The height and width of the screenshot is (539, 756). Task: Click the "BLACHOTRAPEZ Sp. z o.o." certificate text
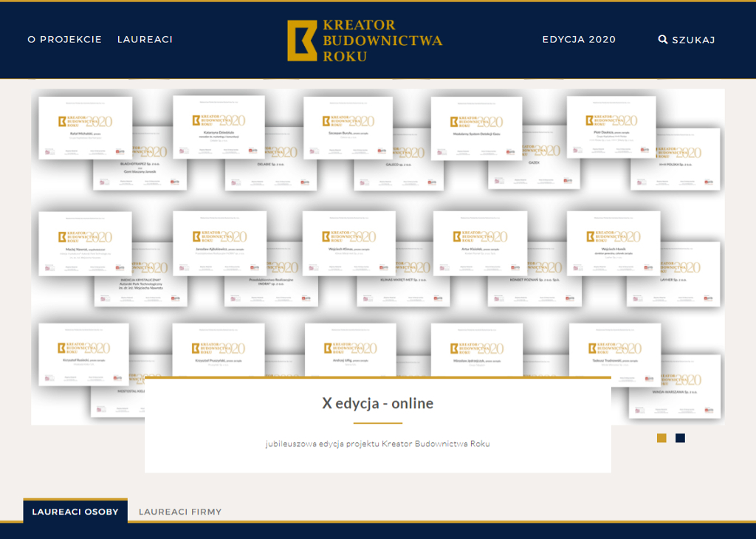[140, 164]
